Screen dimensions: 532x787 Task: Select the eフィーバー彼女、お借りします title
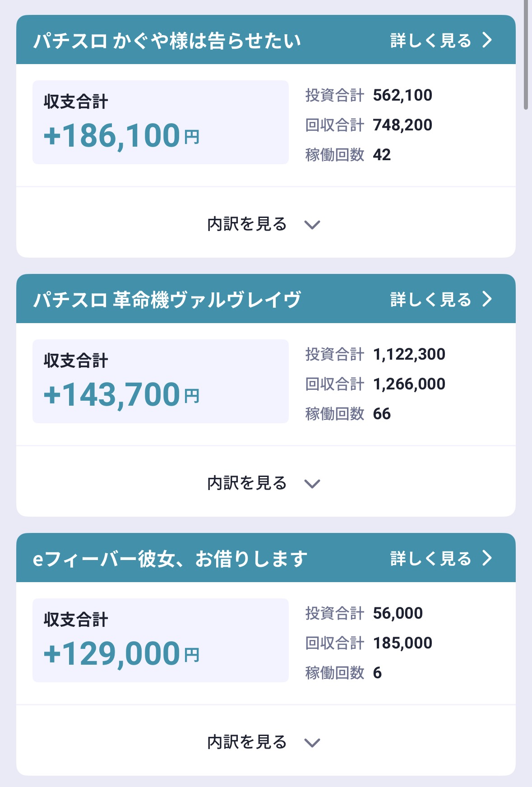pos(170,559)
